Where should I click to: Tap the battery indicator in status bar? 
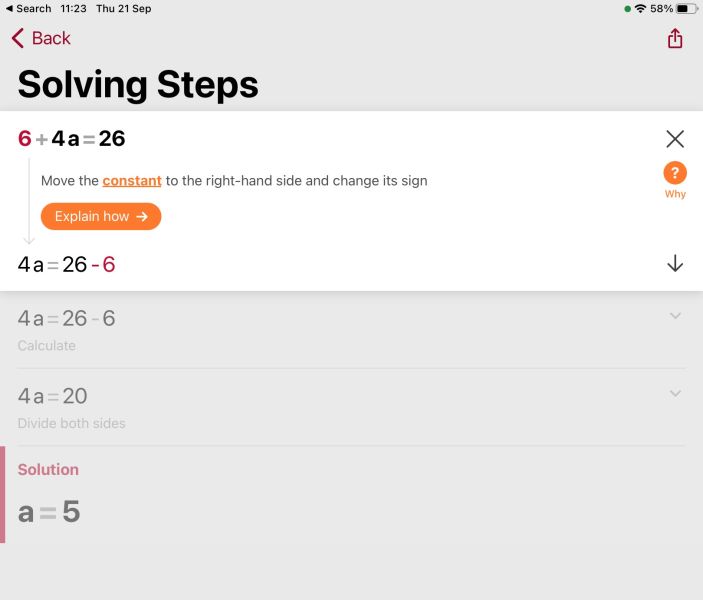(687, 9)
